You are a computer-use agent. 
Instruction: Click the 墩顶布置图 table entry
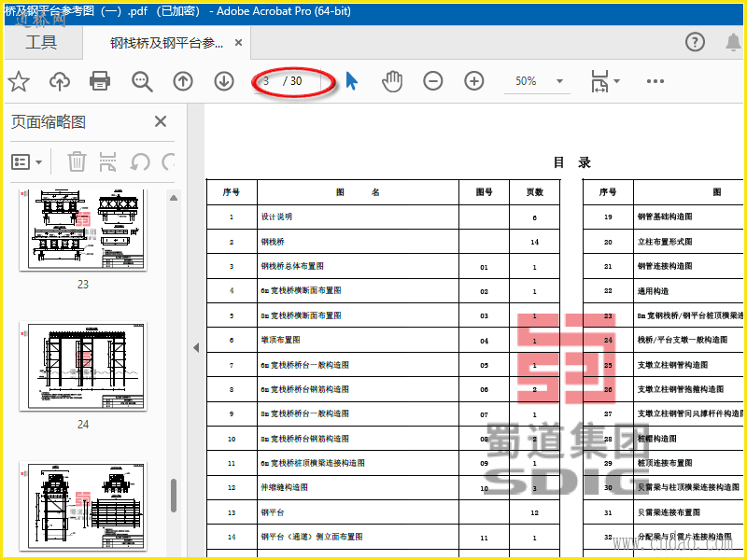(x=280, y=340)
